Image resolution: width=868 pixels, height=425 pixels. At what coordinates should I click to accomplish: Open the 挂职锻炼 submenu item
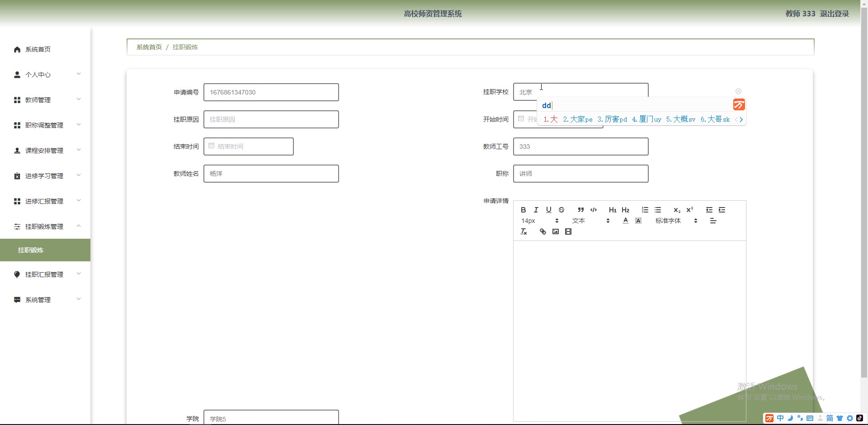pos(45,250)
